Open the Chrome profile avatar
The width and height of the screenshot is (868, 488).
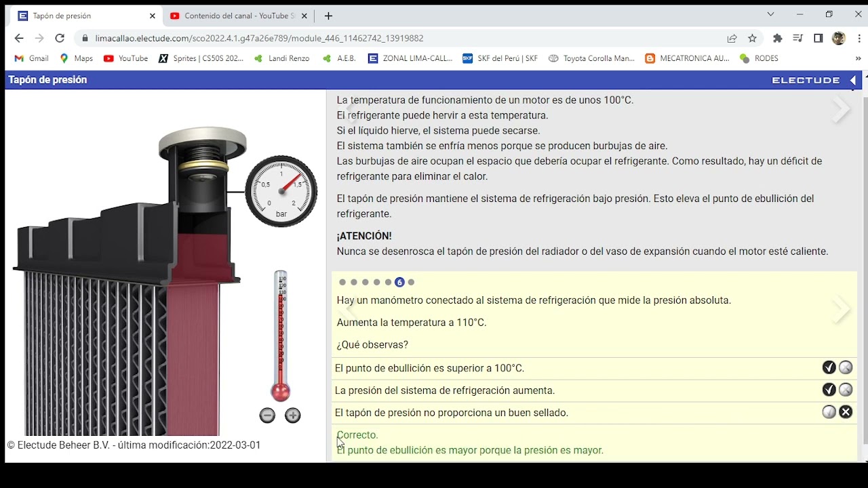pos(839,39)
